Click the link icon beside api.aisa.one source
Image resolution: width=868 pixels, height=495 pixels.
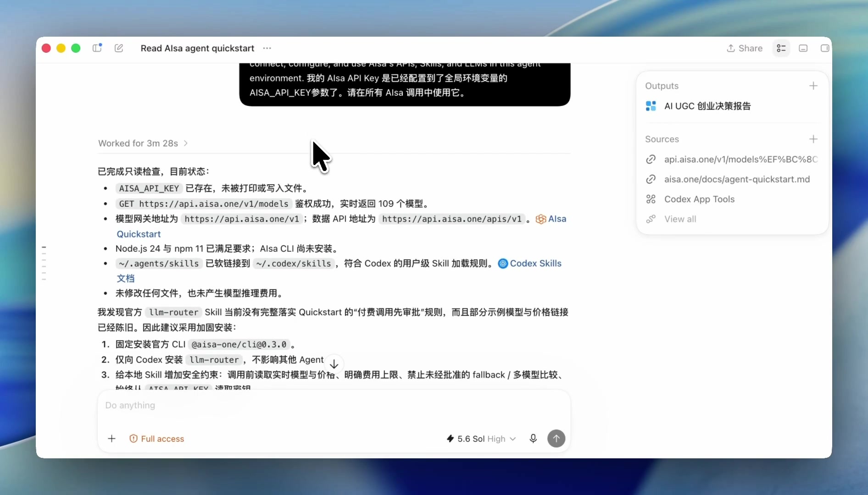click(651, 159)
